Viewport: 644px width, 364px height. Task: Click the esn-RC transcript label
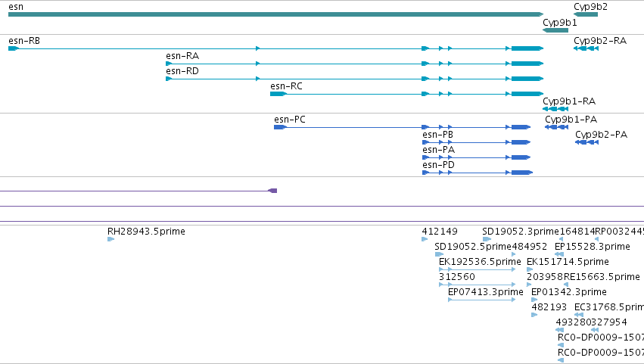[286, 86]
